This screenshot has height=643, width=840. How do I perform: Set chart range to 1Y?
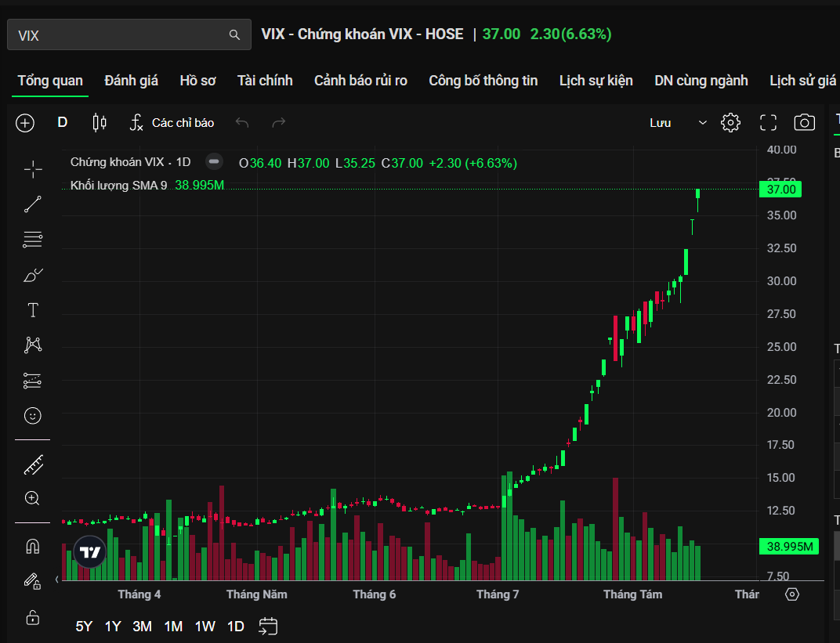113,627
